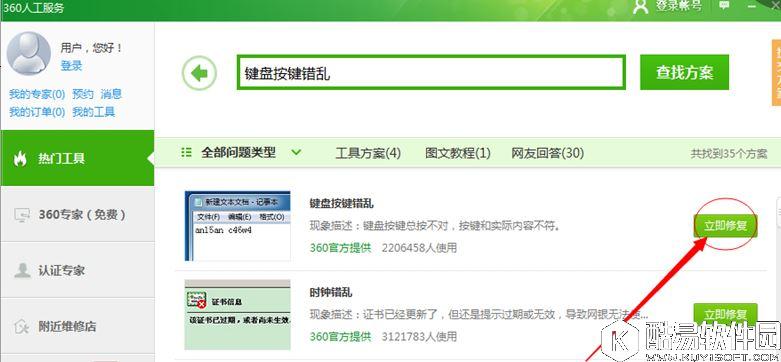
Task: Open the 360专家（免费） sidebar section
Action: coord(77,215)
